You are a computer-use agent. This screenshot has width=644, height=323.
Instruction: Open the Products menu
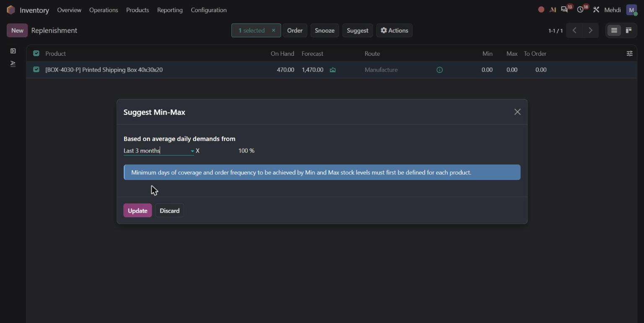tap(138, 10)
